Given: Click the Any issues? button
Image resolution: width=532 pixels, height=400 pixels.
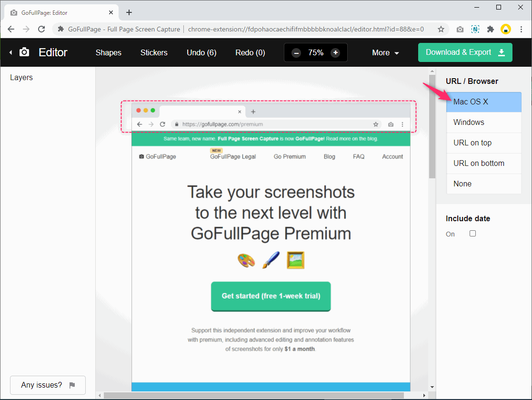Looking at the screenshot, I should tap(48, 385).
